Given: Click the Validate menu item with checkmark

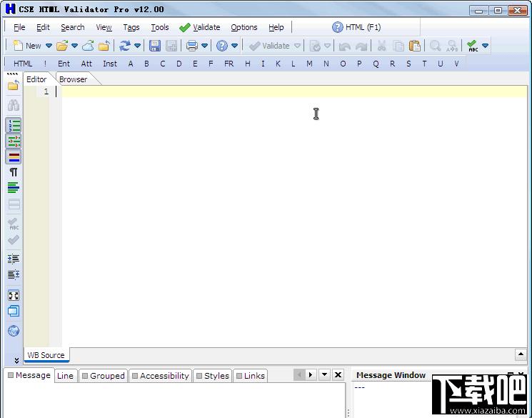Looking at the screenshot, I should [x=200, y=27].
